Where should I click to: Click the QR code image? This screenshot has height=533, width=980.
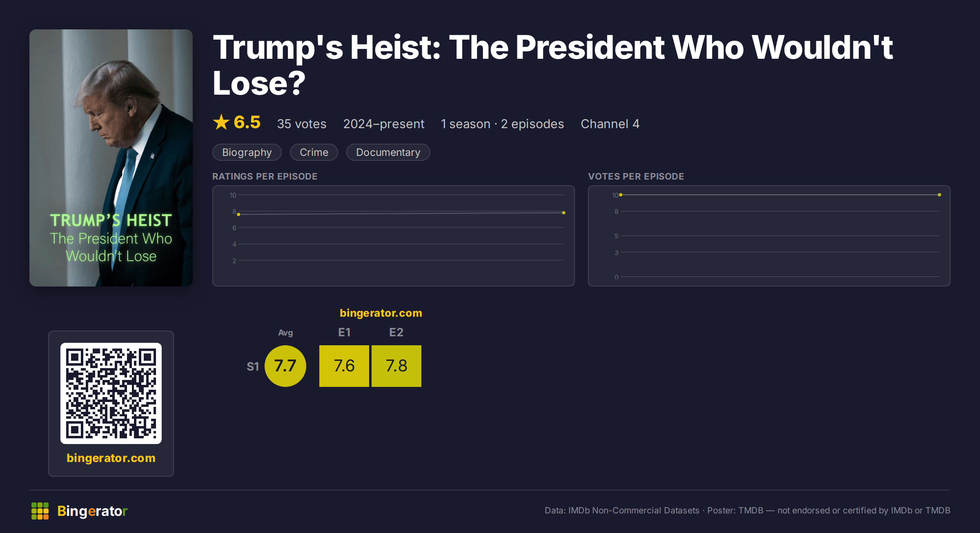[111, 393]
